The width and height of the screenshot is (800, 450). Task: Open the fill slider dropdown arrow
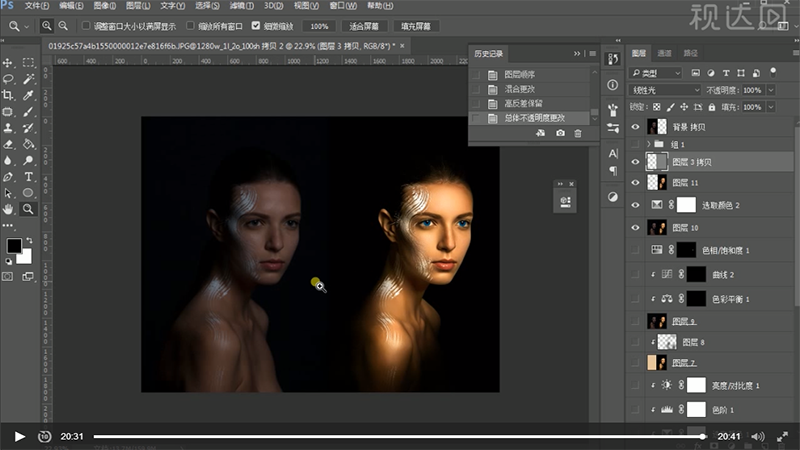coord(771,107)
